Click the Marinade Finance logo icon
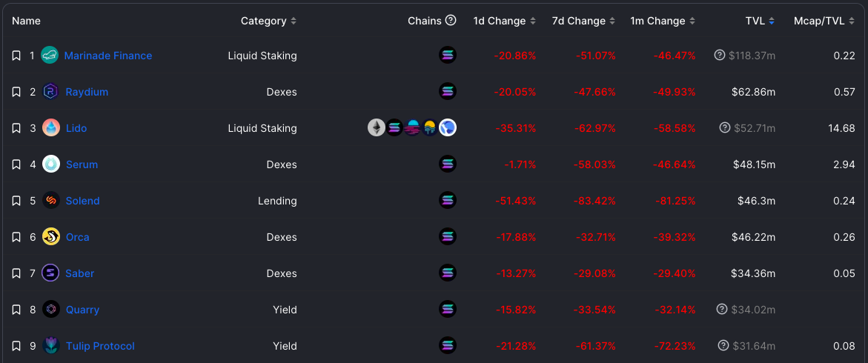868x363 pixels. pos(50,56)
